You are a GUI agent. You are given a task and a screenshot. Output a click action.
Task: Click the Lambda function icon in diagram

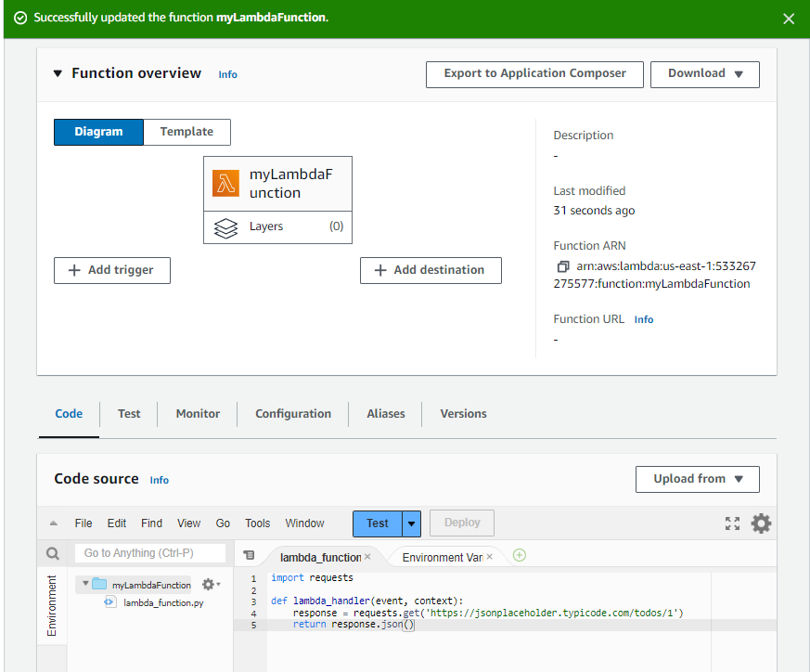pyautogui.click(x=225, y=184)
